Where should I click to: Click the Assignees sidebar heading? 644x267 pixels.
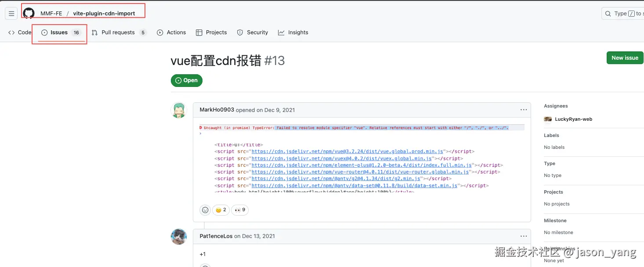pos(556,106)
